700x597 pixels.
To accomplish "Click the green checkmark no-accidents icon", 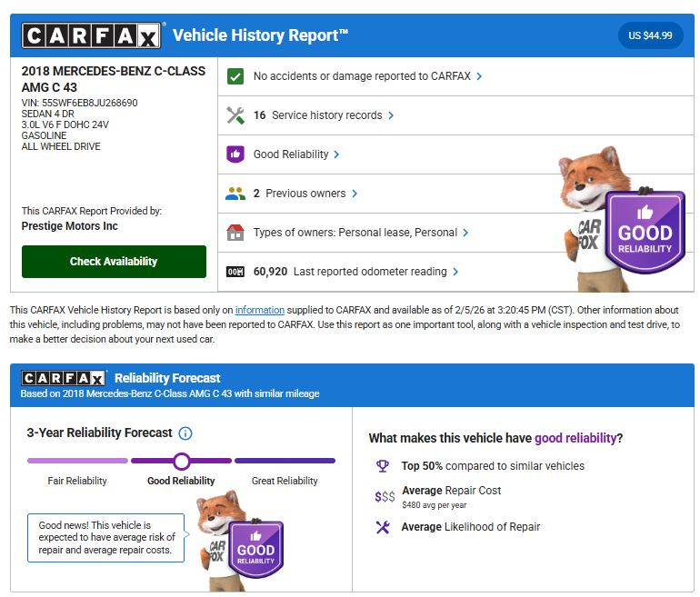I will point(235,76).
